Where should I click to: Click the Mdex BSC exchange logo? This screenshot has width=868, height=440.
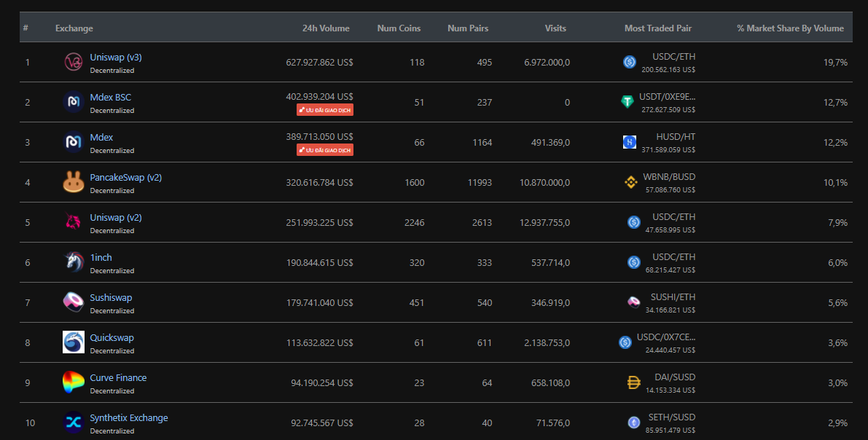pos(73,102)
